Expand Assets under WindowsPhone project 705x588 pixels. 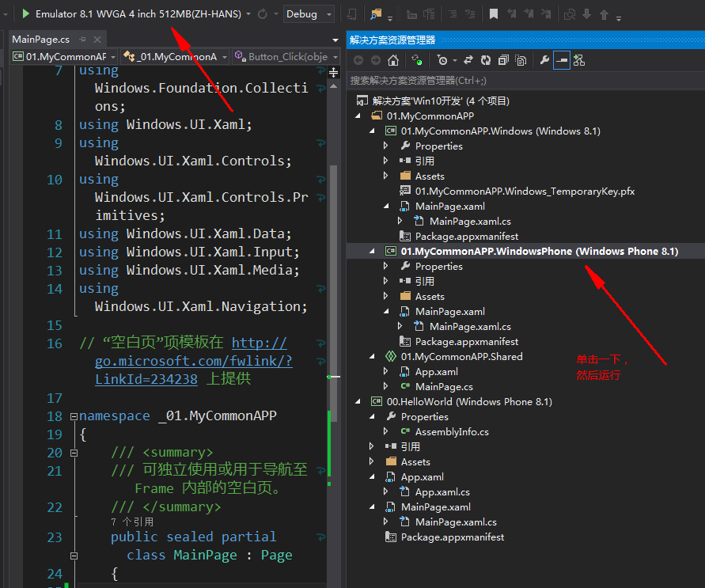386,296
